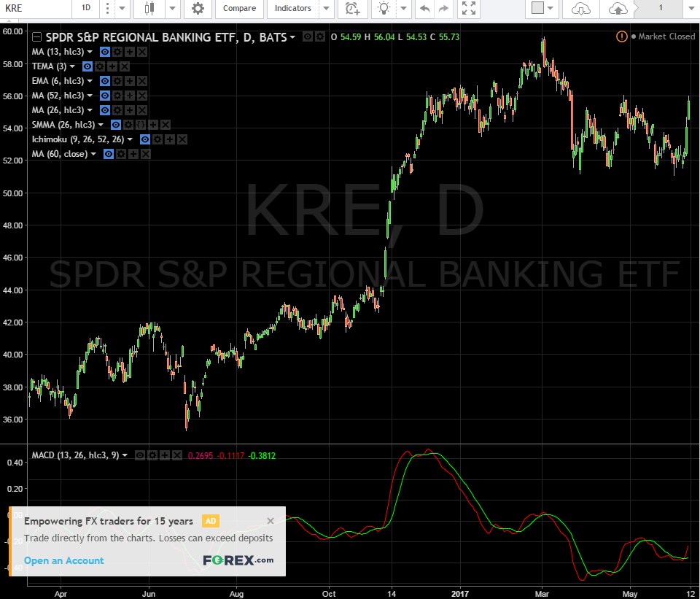Undo the last chart action

coord(424,8)
